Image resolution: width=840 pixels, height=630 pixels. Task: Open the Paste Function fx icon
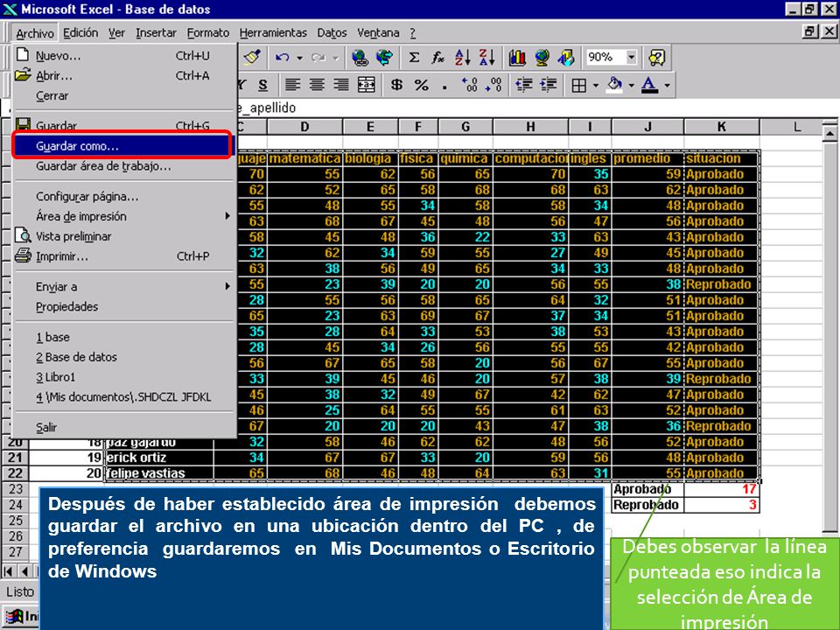coord(437,58)
